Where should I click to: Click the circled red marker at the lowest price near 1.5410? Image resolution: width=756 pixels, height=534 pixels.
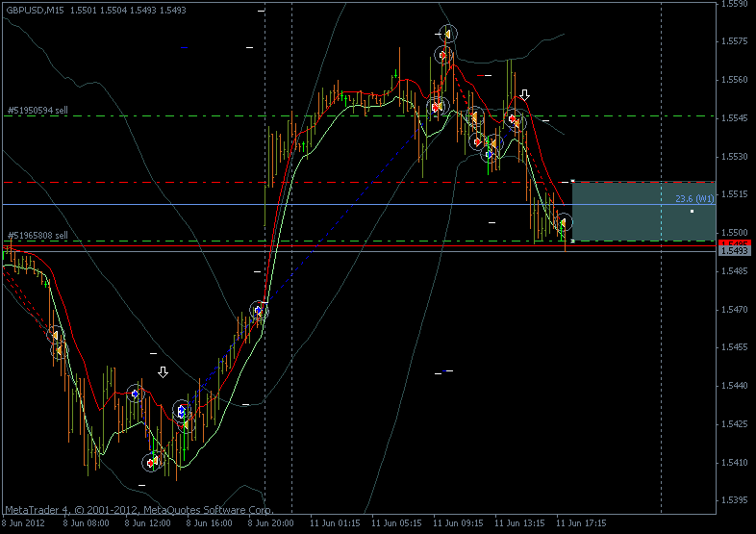coord(151,463)
